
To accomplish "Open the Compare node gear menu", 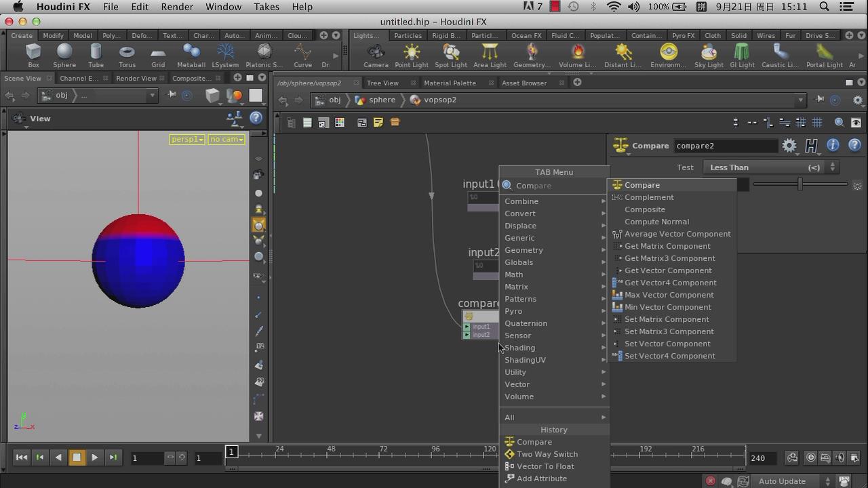I will click(789, 145).
